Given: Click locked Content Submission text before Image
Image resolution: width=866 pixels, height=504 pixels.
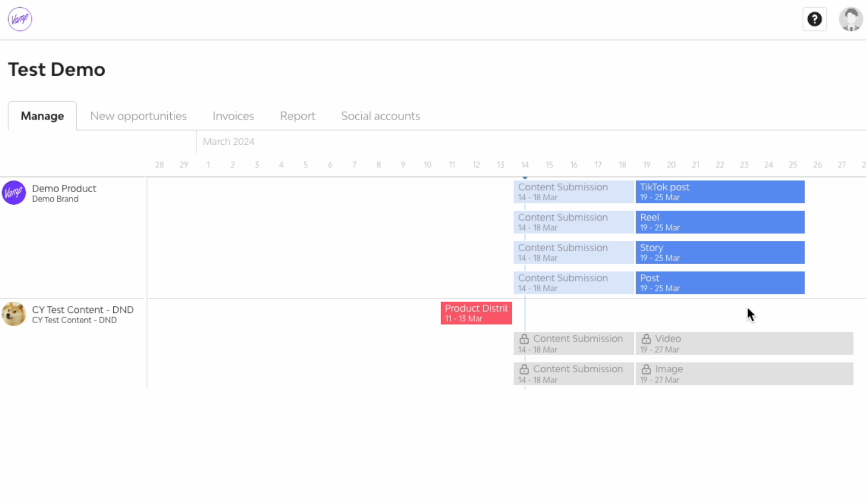Looking at the screenshot, I should [x=578, y=369].
